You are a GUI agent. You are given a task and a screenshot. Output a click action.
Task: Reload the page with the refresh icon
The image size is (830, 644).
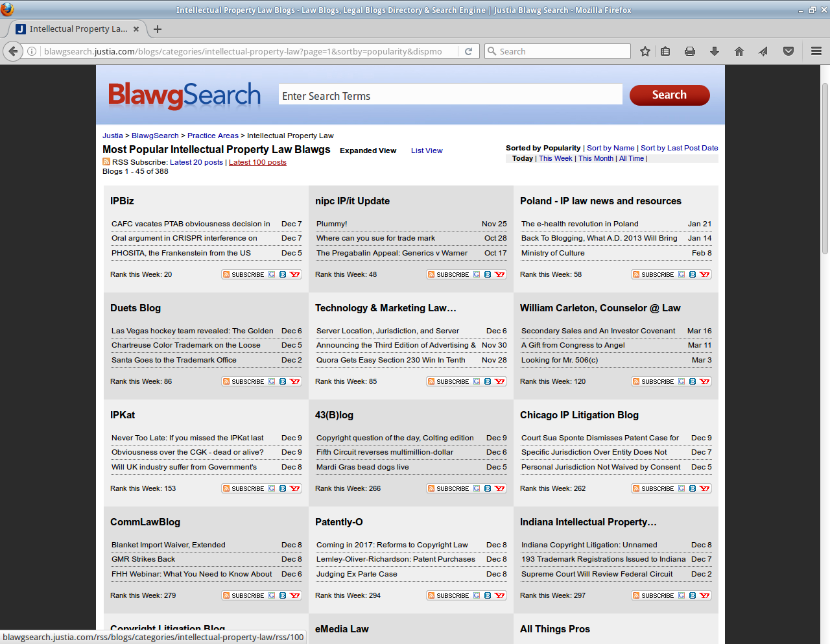click(468, 51)
